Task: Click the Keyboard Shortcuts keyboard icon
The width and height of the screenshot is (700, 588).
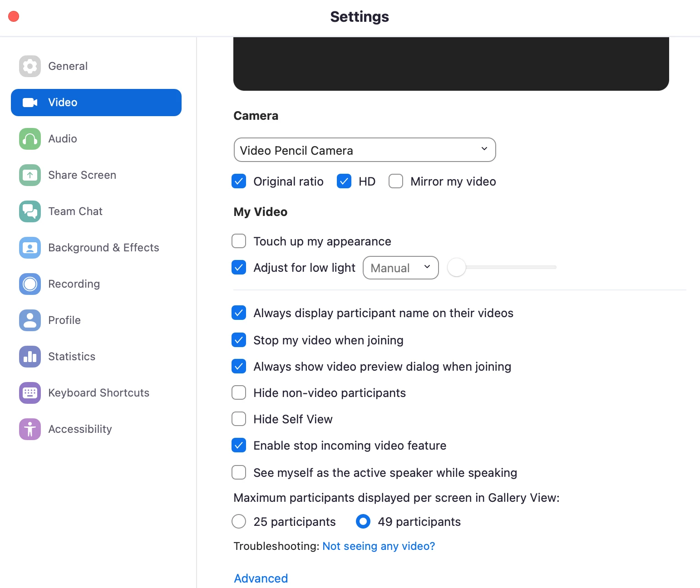Action: point(30,393)
